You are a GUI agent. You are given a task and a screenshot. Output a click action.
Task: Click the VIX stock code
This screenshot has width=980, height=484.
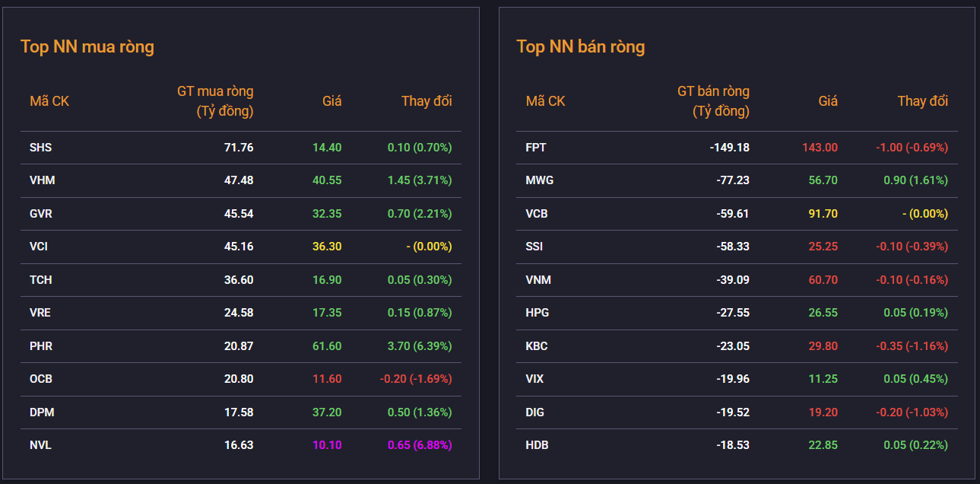coord(534,379)
